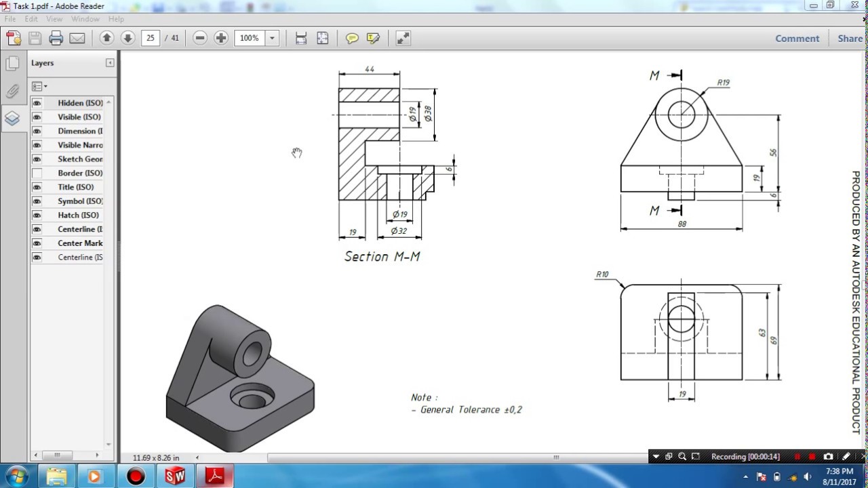Click the 100% zoom level field
868x488 pixels.
250,39
